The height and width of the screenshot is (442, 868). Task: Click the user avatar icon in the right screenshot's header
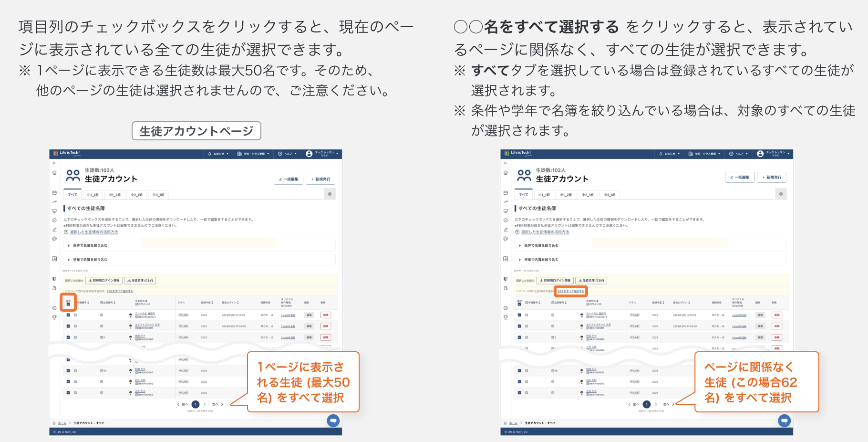(760, 154)
